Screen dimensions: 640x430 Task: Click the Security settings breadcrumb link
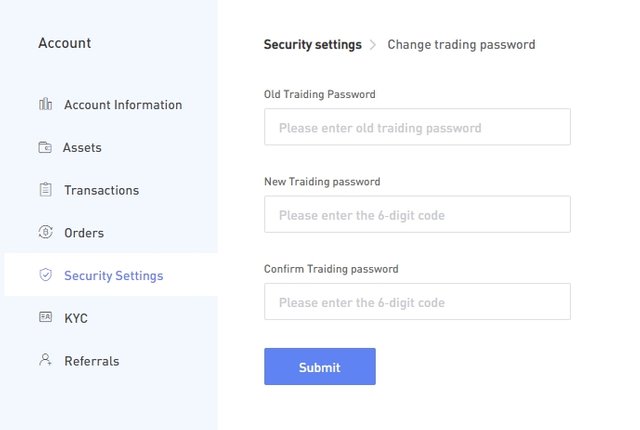pos(313,44)
